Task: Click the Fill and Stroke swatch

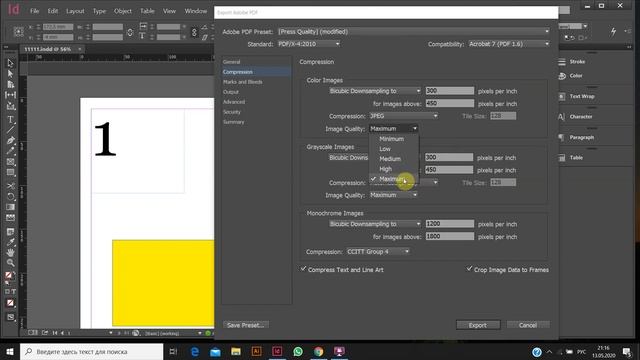Action: [x=10, y=277]
